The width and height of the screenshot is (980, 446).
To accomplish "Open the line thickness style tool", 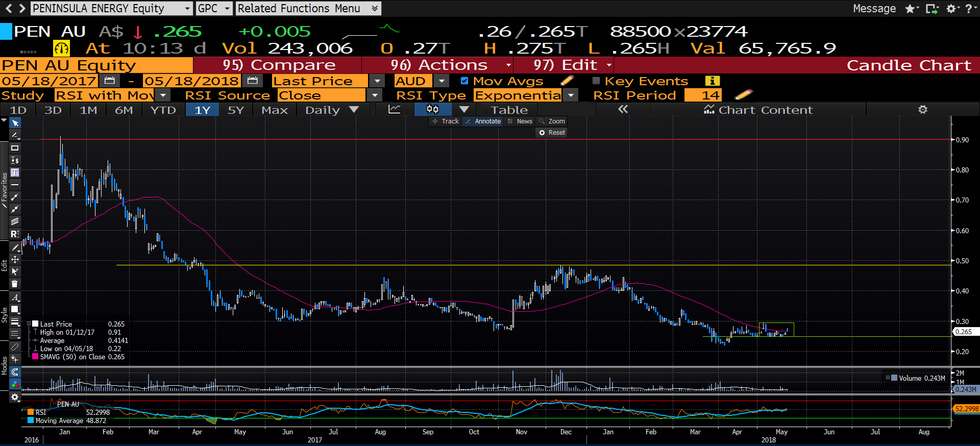I will pos(15,321).
